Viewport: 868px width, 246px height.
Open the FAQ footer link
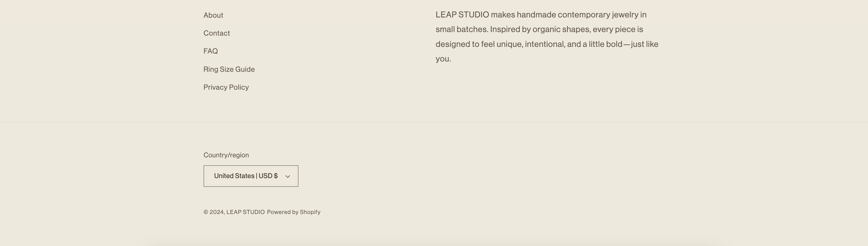point(210,51)
